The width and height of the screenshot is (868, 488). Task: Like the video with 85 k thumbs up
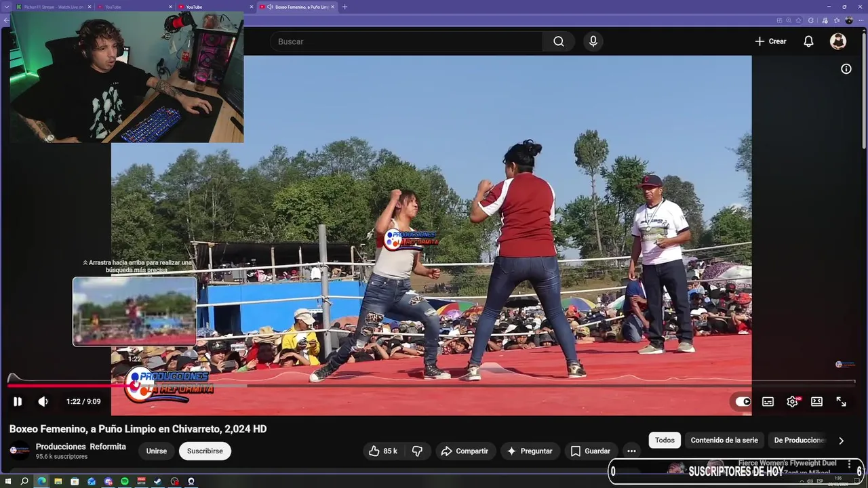(x=382, y=451)
